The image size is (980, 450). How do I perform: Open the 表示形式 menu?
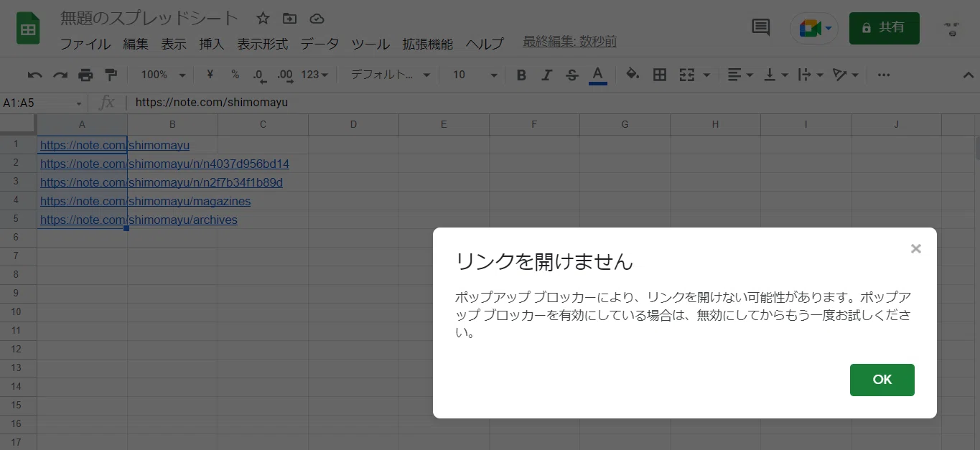[x=263, y=44]
